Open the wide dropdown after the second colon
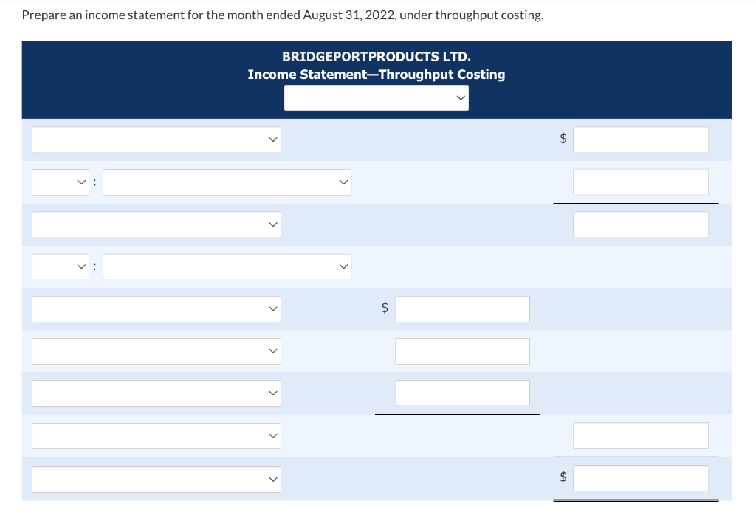Viewport: 756px width, 532px height. pyautogui.click(x=227, y=266)
